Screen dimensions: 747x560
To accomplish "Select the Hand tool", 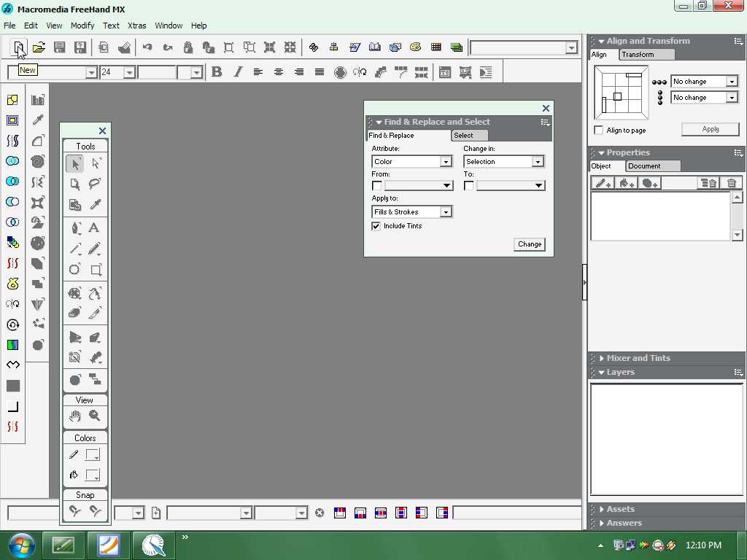I will [75, 416].
